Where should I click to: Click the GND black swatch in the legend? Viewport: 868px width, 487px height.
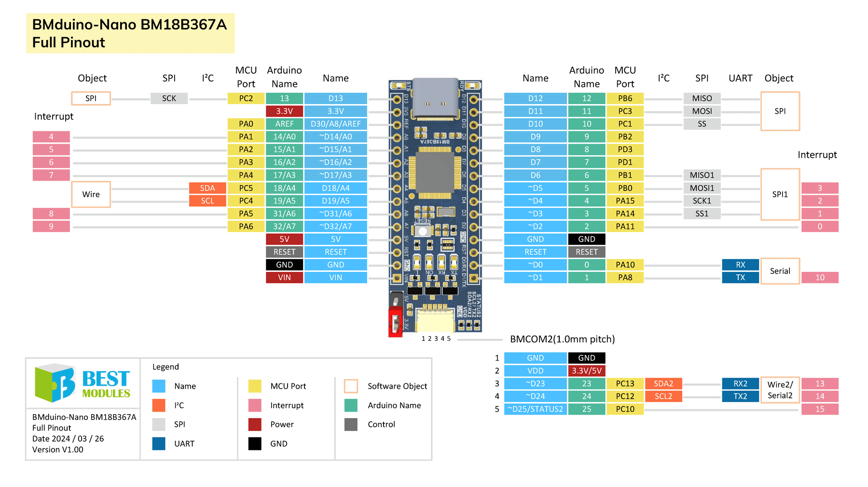[x=254, y=443]
